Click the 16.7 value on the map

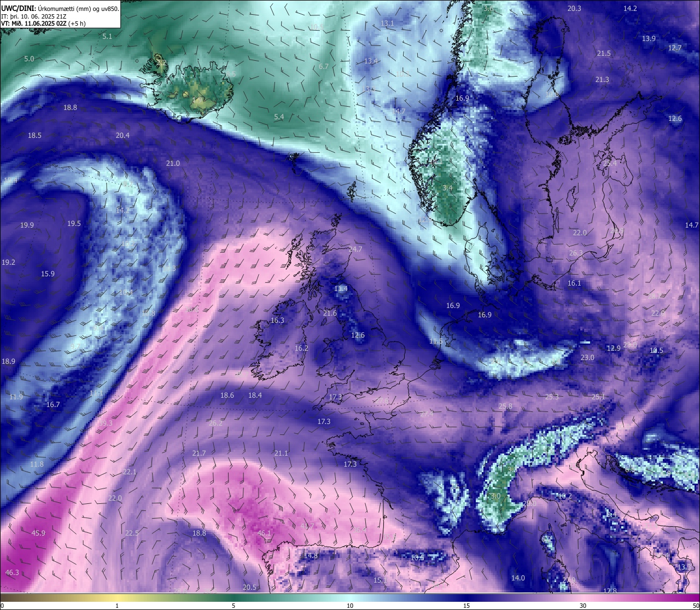click(52, 405)
